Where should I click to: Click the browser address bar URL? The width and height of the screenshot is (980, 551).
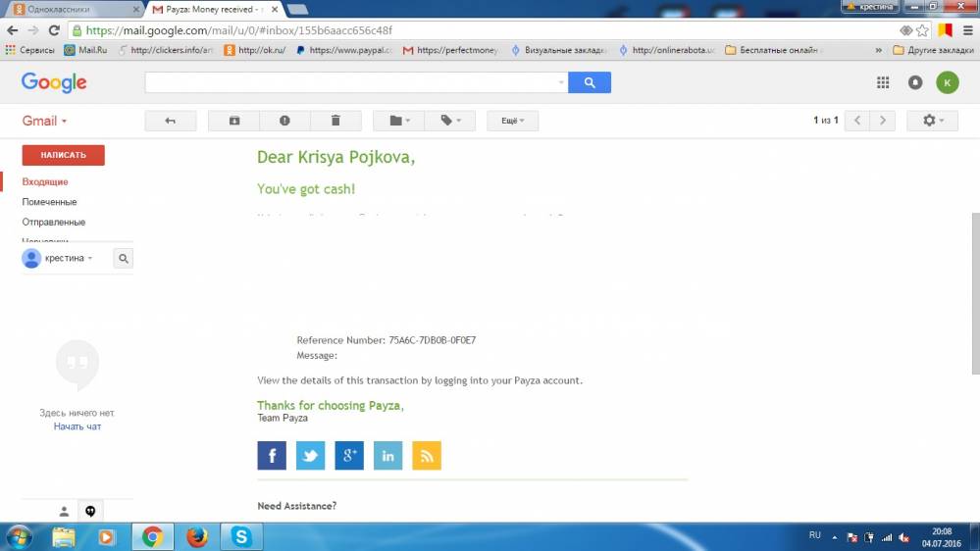pyautogui.click(x=238, y=30)
